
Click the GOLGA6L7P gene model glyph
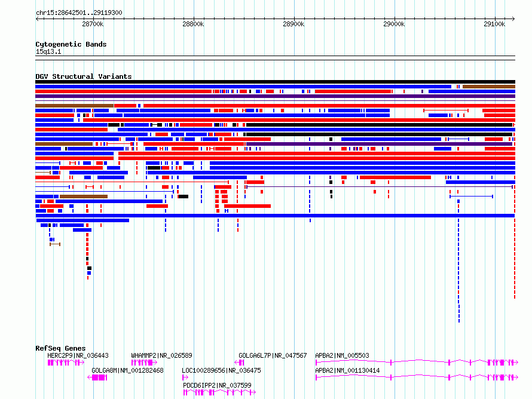240,363
